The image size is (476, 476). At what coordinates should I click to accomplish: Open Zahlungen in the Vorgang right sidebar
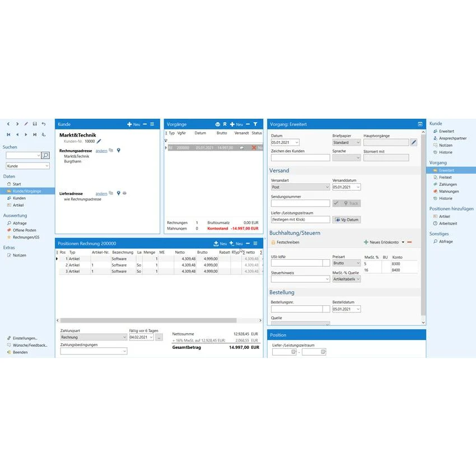pyautogui.click(x=448, y=184)
